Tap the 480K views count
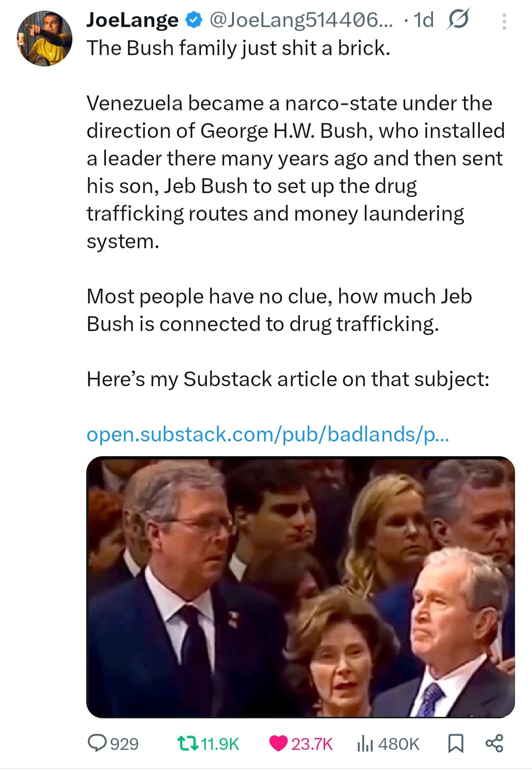 (399, 743)
